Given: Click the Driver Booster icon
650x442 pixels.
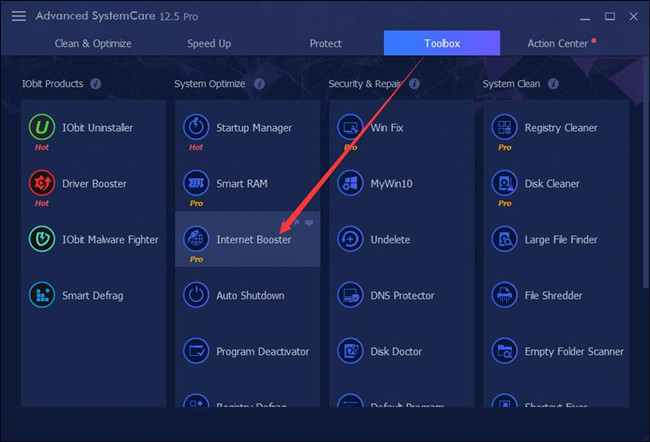Looking at the screenshot, I should (42, 183).
